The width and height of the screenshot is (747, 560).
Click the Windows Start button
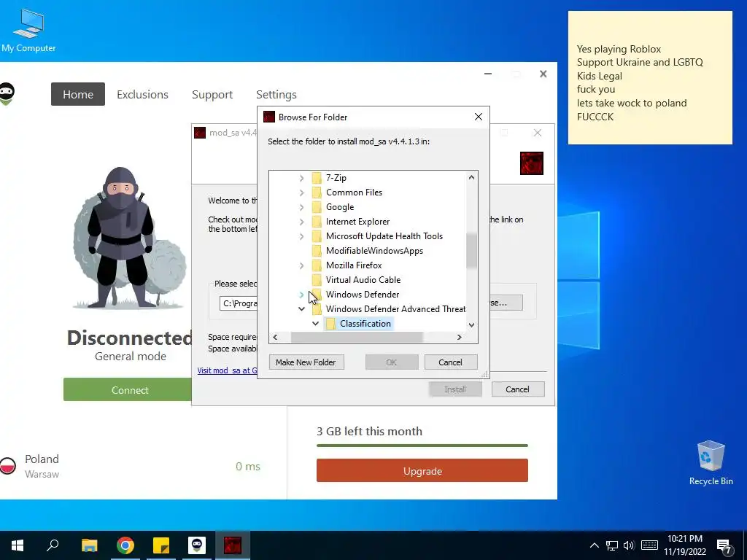tap(18, 545)
